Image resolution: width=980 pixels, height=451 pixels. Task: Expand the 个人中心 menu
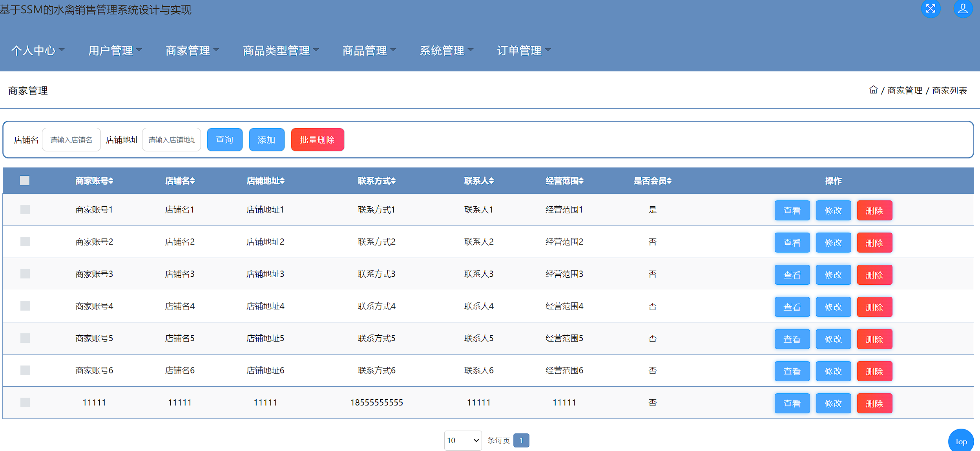(x=38, y=51)
